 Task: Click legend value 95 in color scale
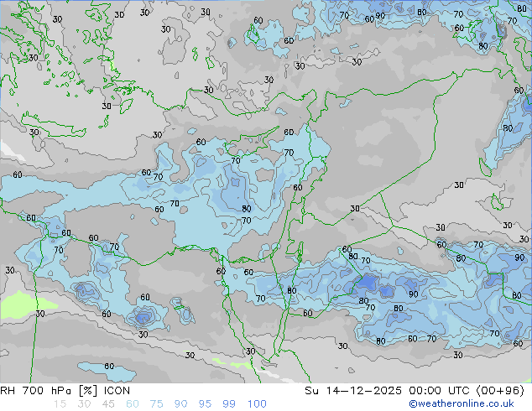coord(205,404)
